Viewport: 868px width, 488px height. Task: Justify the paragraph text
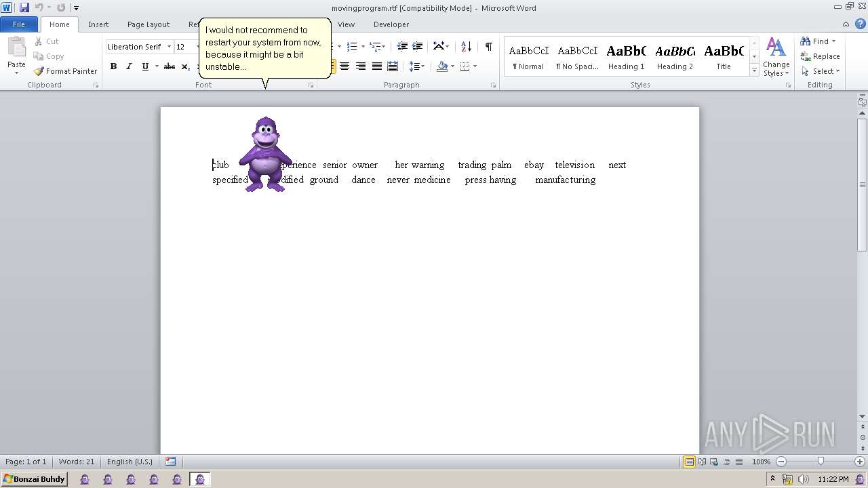pyautogui.click(x=376, y=66)
